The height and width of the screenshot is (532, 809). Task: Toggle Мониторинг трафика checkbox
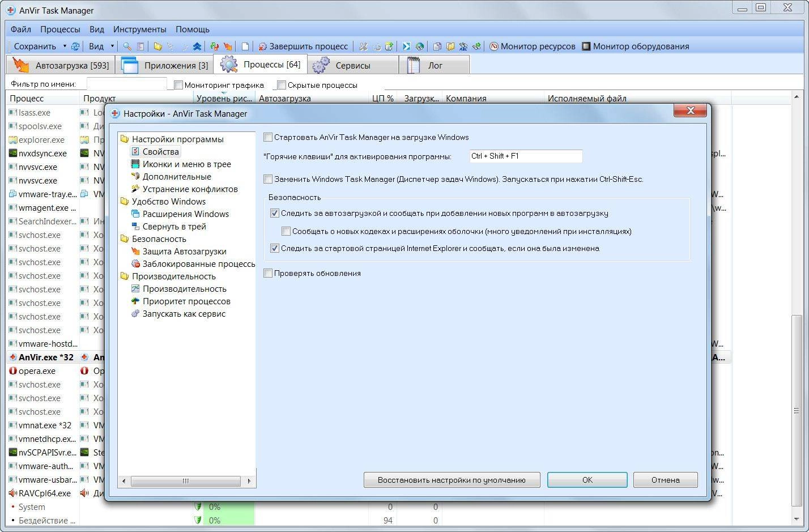(x=178, y=85)
